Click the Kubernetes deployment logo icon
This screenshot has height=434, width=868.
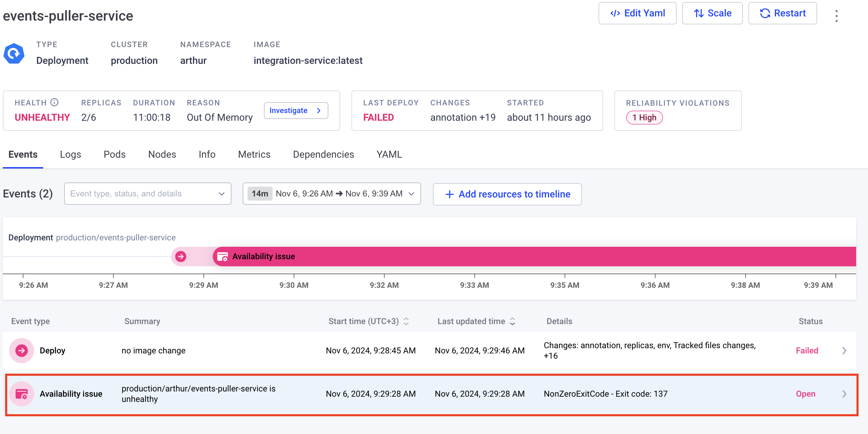[14, 54]
